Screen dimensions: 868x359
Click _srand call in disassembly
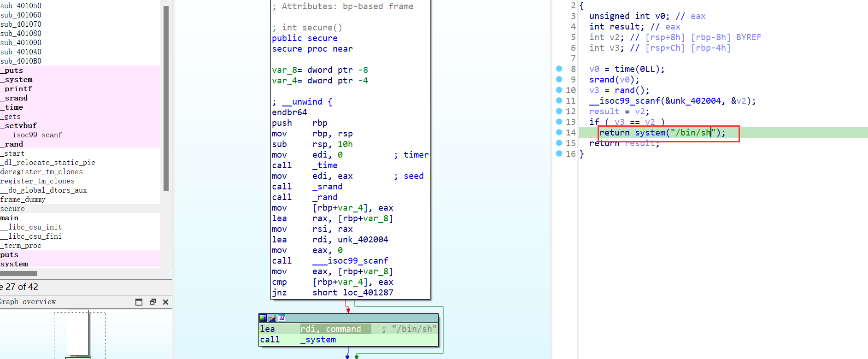pyautogui.click(x=328, y=186)
